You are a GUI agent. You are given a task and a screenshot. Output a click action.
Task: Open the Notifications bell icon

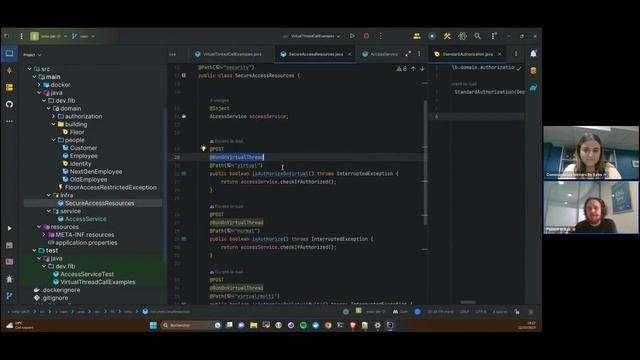pos(533,53)
